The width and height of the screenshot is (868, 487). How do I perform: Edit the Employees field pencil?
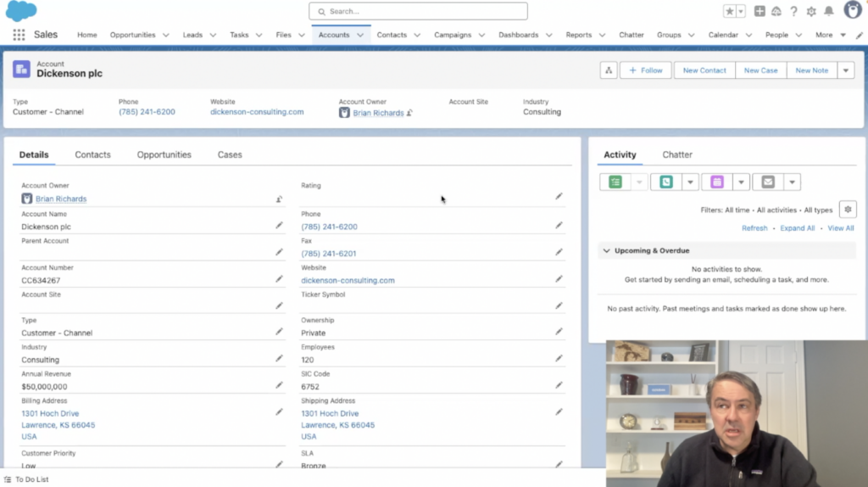pos(559,358)
